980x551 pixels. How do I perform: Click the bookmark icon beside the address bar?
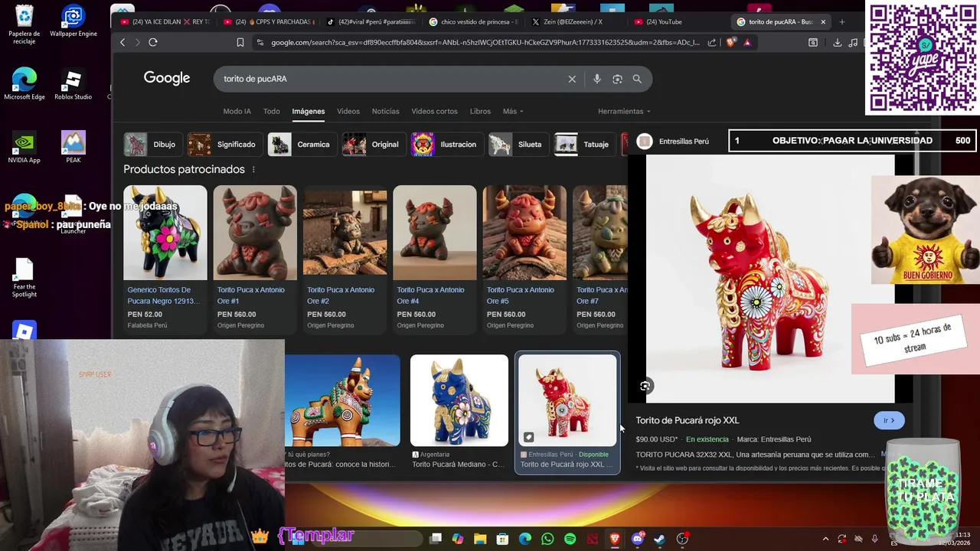[x=240, y=42]
